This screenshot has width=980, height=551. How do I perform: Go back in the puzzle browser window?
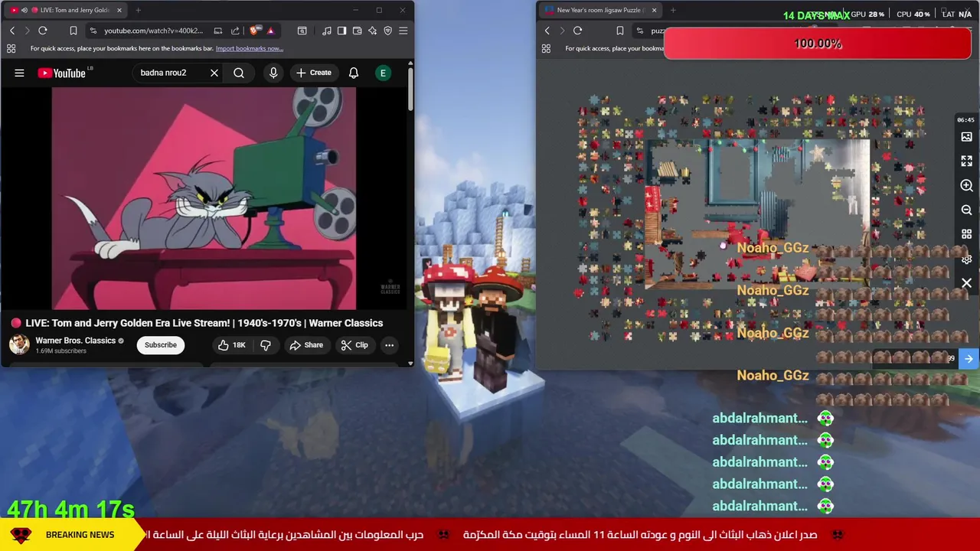pyautogui.click(x=547, y=31)
